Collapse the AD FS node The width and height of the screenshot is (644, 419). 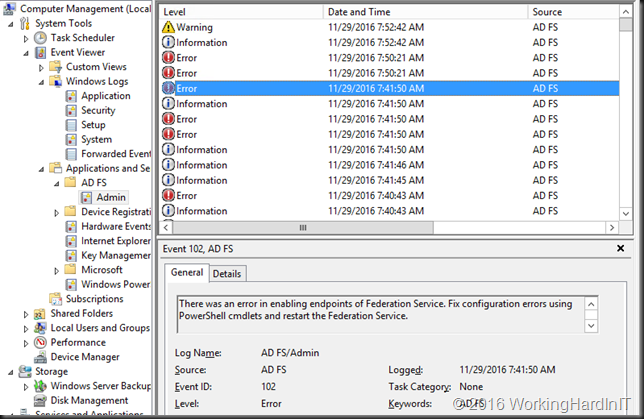click(x=57, y=184)
